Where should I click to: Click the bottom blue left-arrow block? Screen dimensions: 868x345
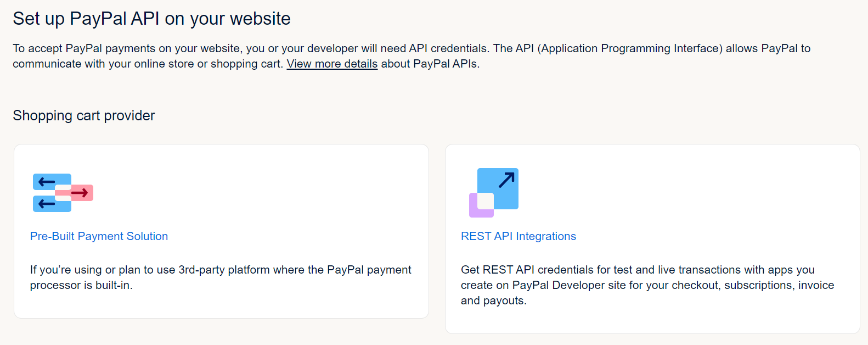[x=48, y=204]
